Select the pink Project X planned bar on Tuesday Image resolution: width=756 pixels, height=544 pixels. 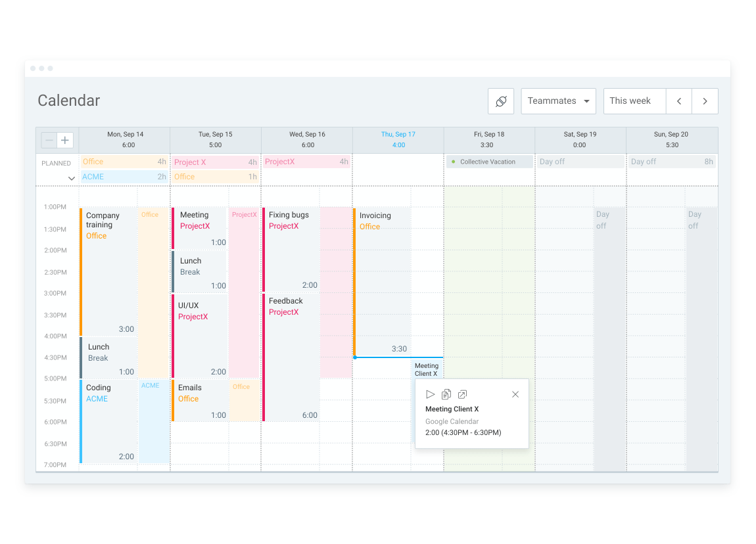click(216, 162)
